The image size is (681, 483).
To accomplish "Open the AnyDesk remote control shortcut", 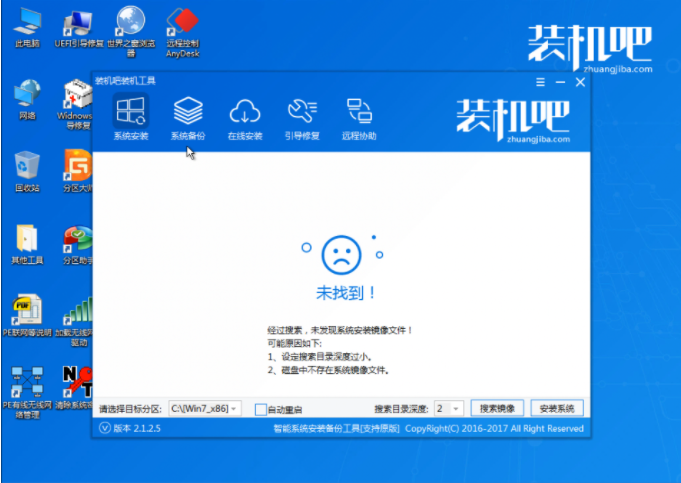I will point(181,24).
